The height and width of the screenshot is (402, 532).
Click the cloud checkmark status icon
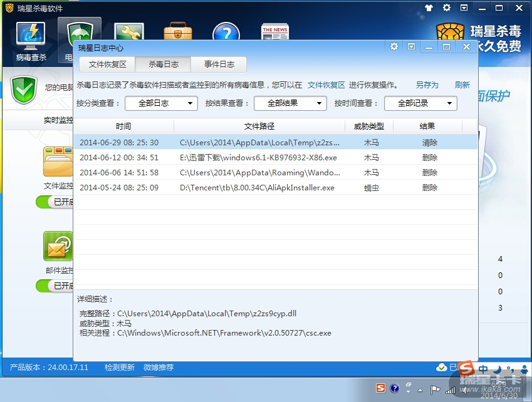[x=441, y=367]
